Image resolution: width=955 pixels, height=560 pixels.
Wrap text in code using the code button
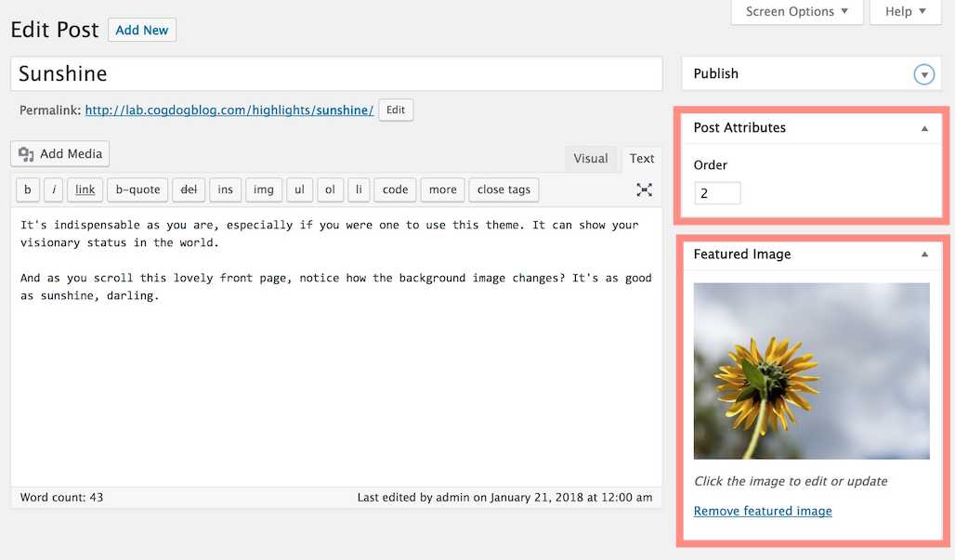[394, 189]
